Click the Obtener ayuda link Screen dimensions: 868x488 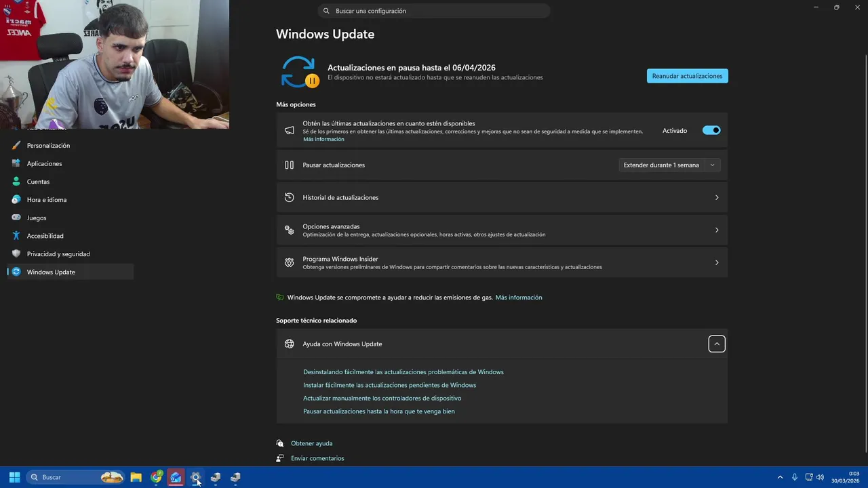point(311,443)
